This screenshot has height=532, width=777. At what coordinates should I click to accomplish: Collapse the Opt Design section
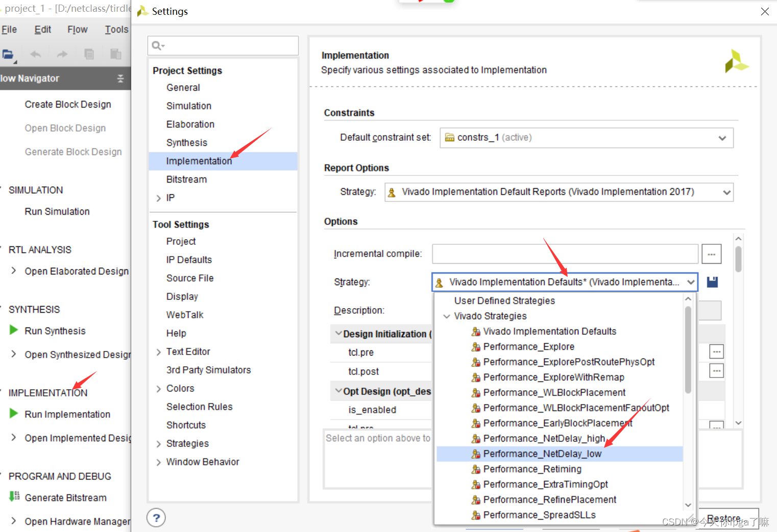coord(338,391)
